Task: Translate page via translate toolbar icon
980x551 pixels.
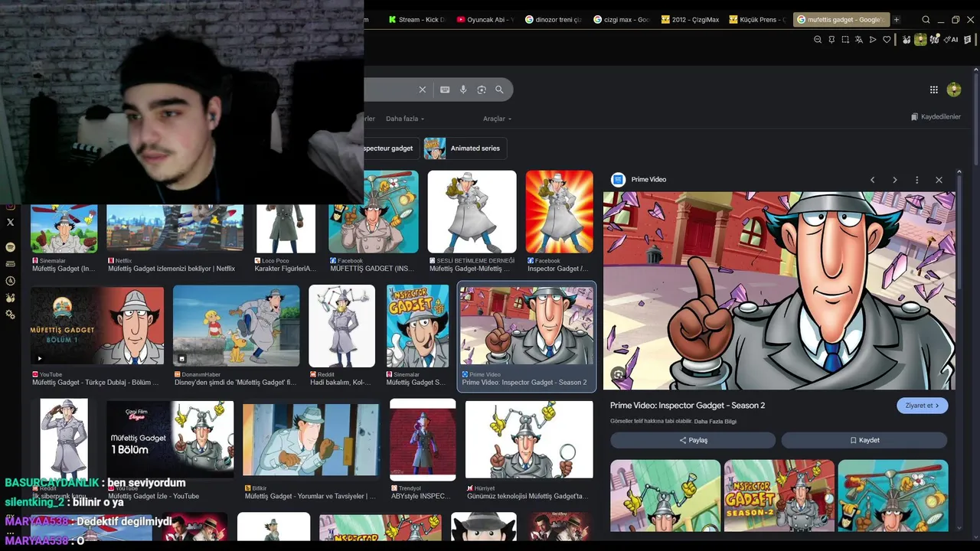Action: 859,40
